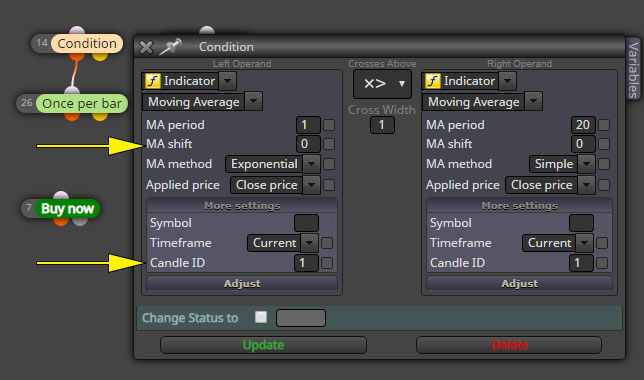Toggle checkbox beside left Applied price
This screenshot has height=380, width=644.
[x=329, y=185]
